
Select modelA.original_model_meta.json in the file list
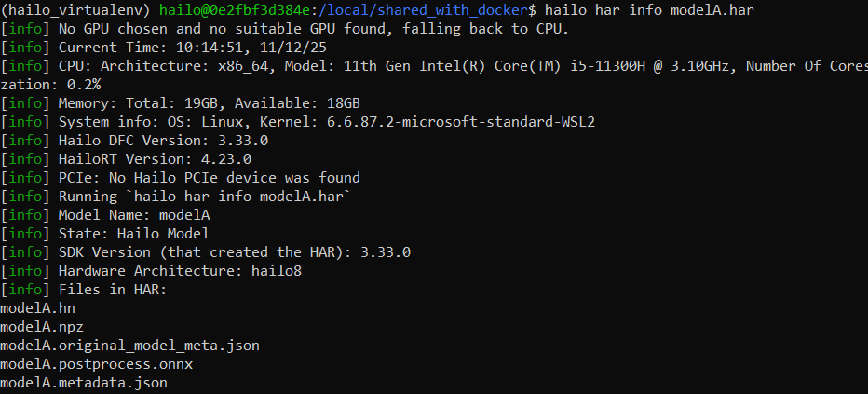pos(129,345)
